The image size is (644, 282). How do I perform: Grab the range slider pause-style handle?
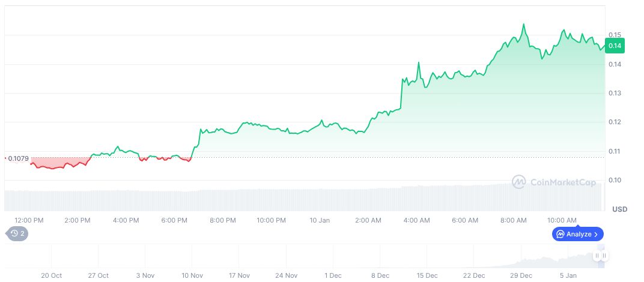click(600, 256)
